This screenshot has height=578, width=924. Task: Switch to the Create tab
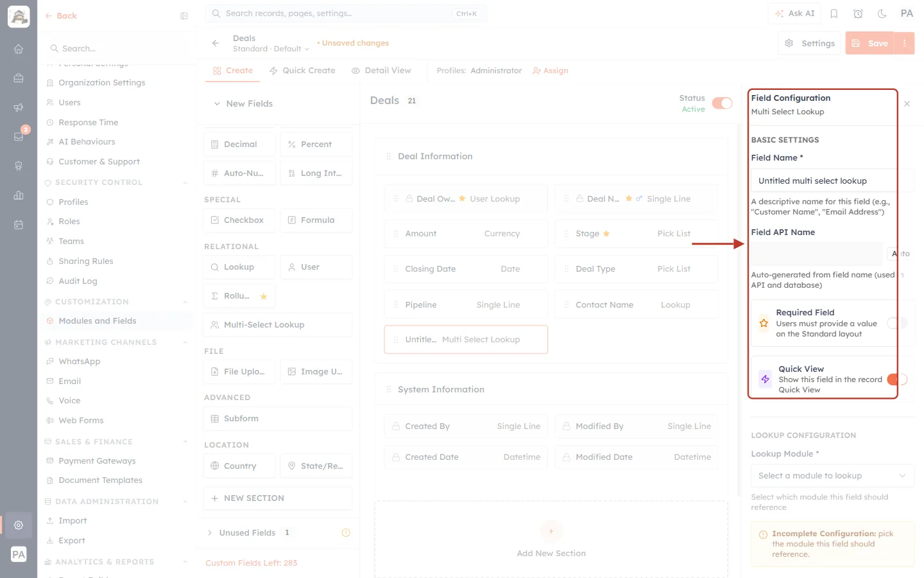tap(233, 71)
